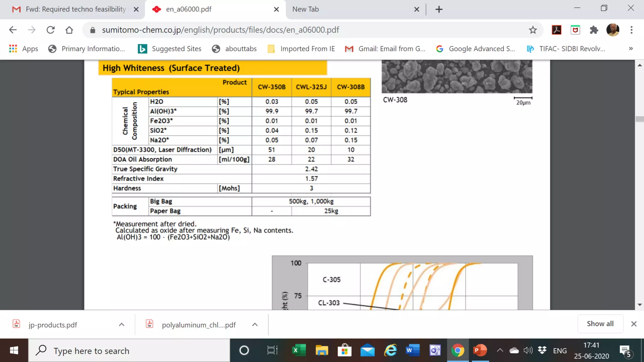
Task: Open the Windows Start menu
Action: [x=14, y=350]
